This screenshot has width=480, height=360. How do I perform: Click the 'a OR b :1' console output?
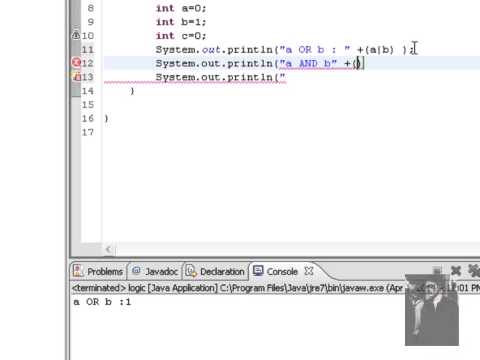coord(102,302)
